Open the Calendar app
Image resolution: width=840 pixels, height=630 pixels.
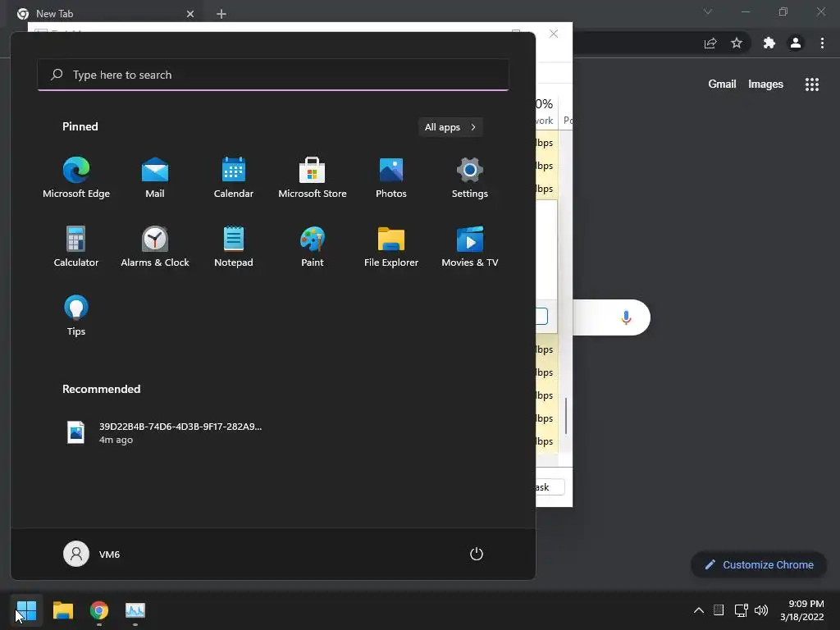[234, 178]
